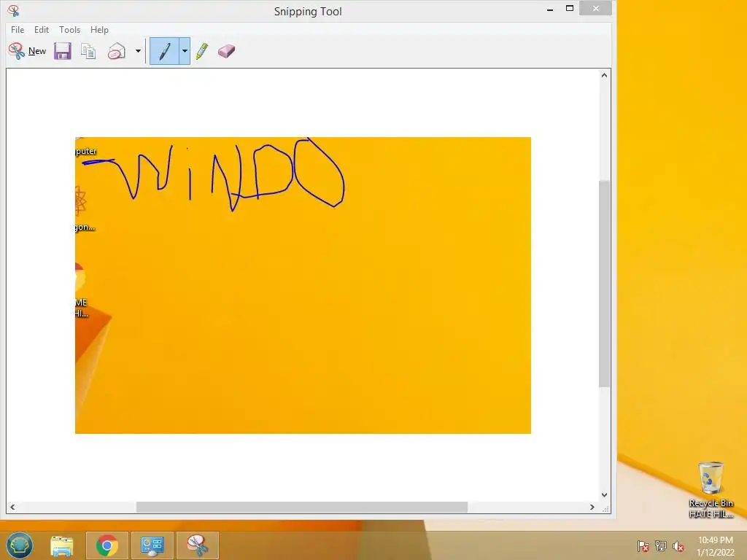
Task: Click the muted volume tray icon
Action: (678, 546)
